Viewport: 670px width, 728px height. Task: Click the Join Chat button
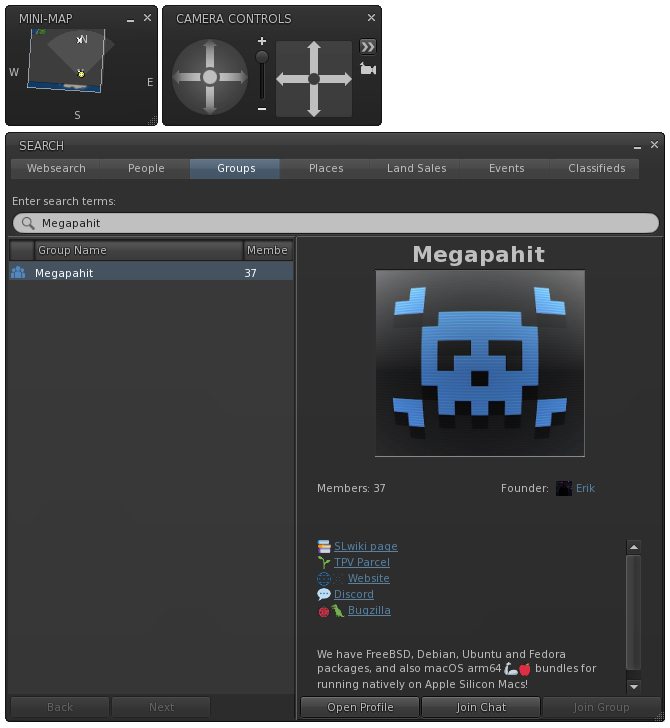click(x=481, y=707)
